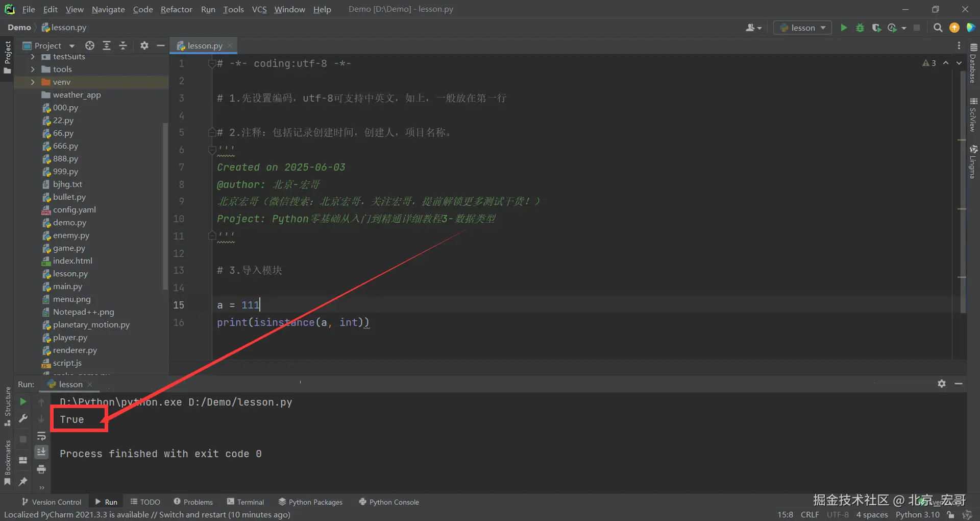This screenshot has width=980, height=521.
Task: Open the TODO tool window
Action: tap(145, 502)
